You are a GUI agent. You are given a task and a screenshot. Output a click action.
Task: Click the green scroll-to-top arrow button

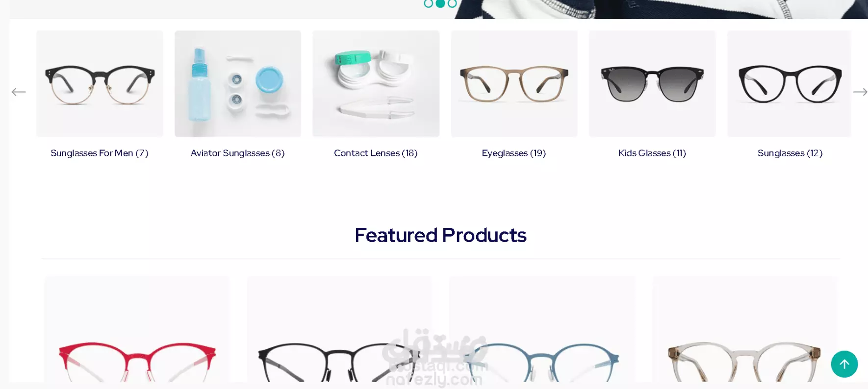coord(844,364)
